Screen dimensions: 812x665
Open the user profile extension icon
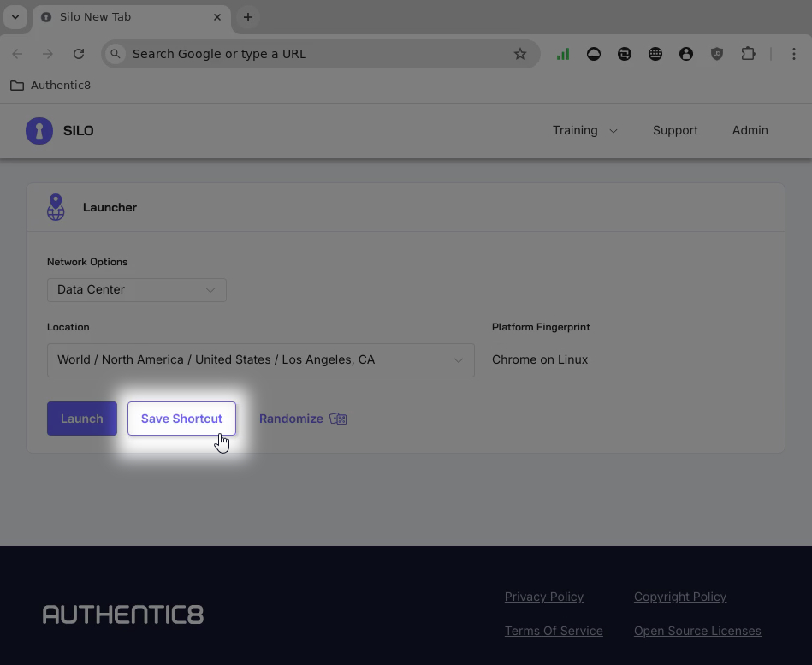(x=686, y=54)
